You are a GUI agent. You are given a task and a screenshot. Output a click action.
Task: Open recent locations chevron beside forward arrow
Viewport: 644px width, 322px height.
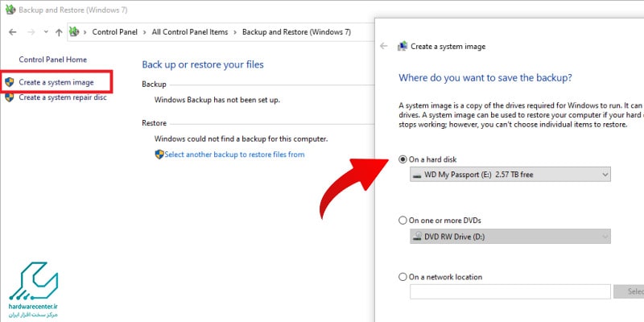[46, 31]
